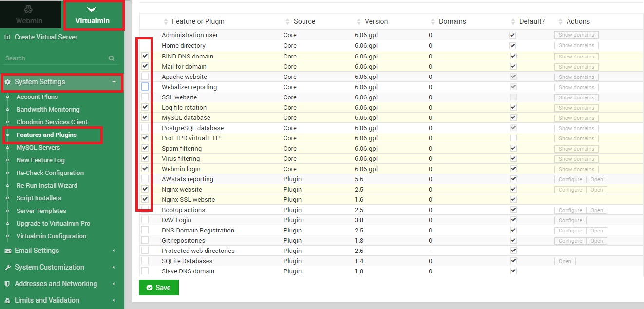This screenshot has height=309, width=644.
Task: Click the Limits and Validation icon
Action: [7, 300]
